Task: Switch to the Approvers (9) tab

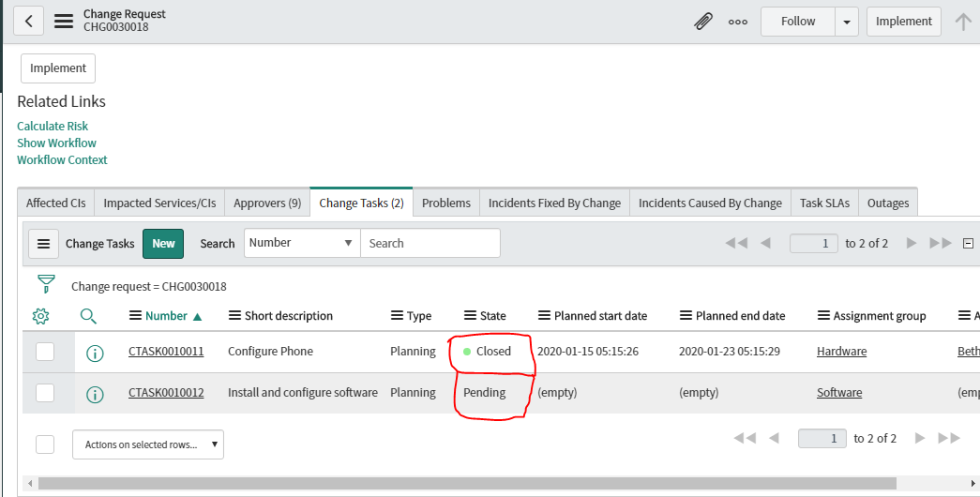Action: click(x=267, y=203)
